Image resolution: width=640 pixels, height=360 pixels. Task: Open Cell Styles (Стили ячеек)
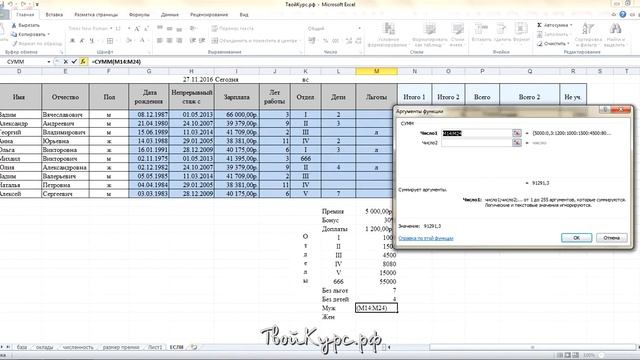pos(458,34)
